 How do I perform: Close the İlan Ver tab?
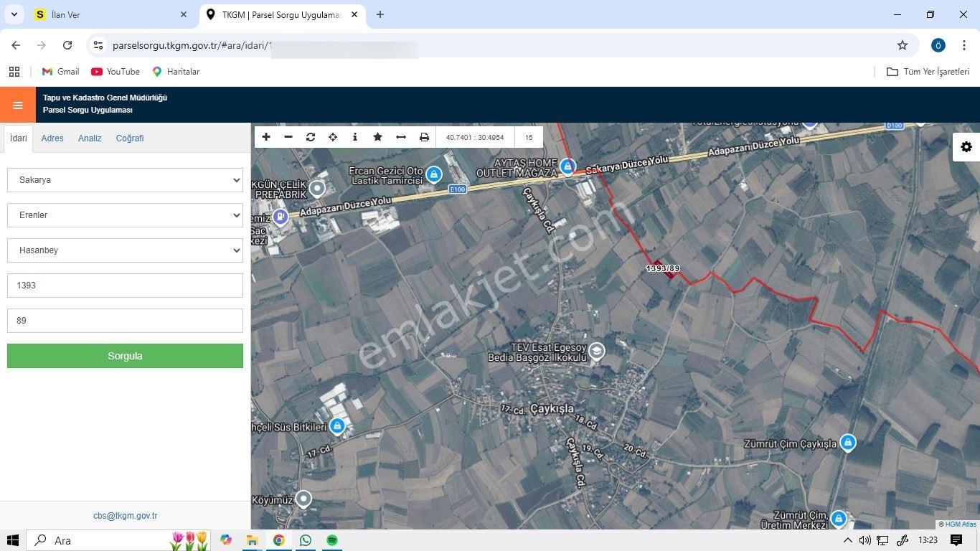pyautogui.click(x=184, y=14)
